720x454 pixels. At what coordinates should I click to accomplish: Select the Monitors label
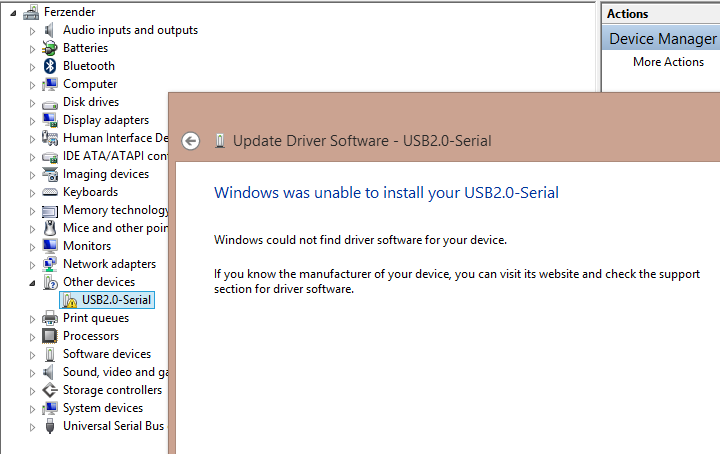(87, 246)
